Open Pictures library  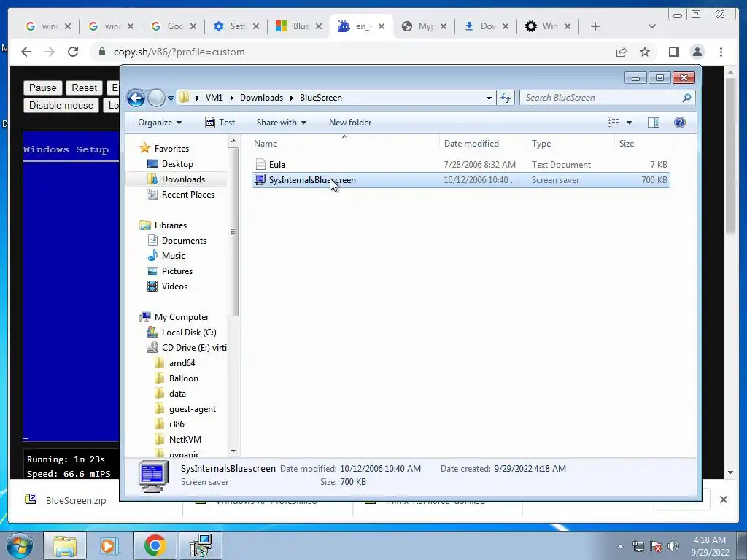170,271
